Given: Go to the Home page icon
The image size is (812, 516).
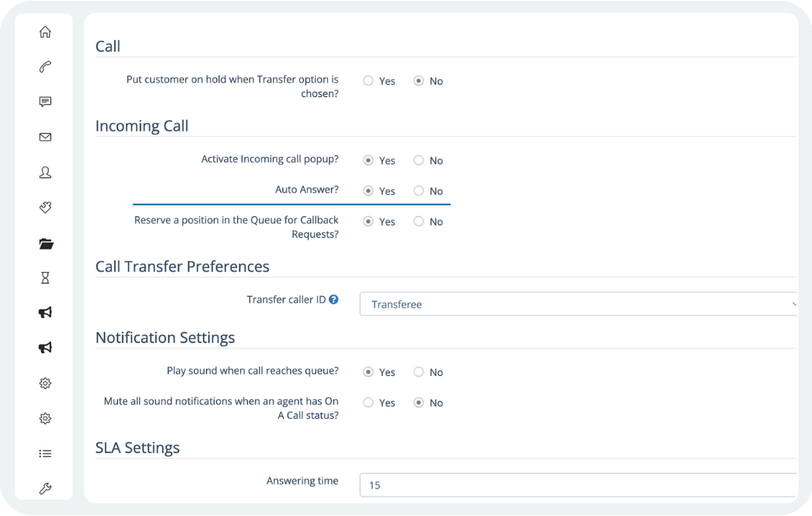Looking at the screenshot, I should click(x=45, y=32).
